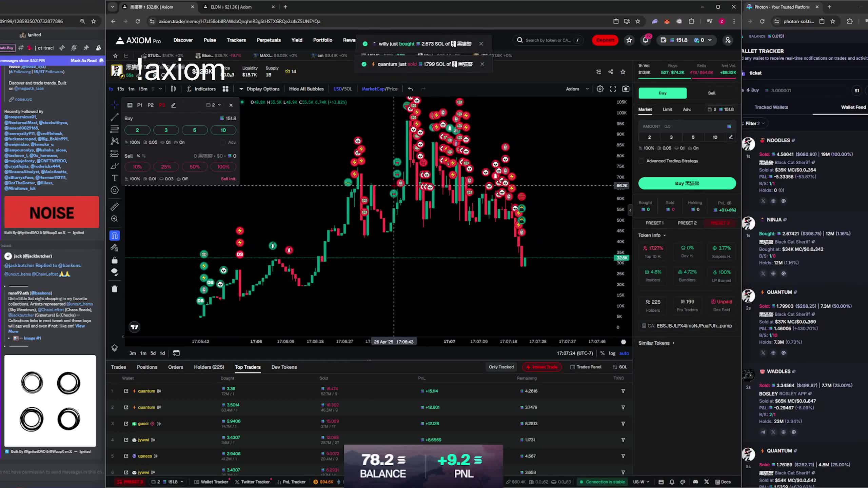Screen dimensions: 868x488
Task: Click the green Buy token button
Action: (687, 183)
